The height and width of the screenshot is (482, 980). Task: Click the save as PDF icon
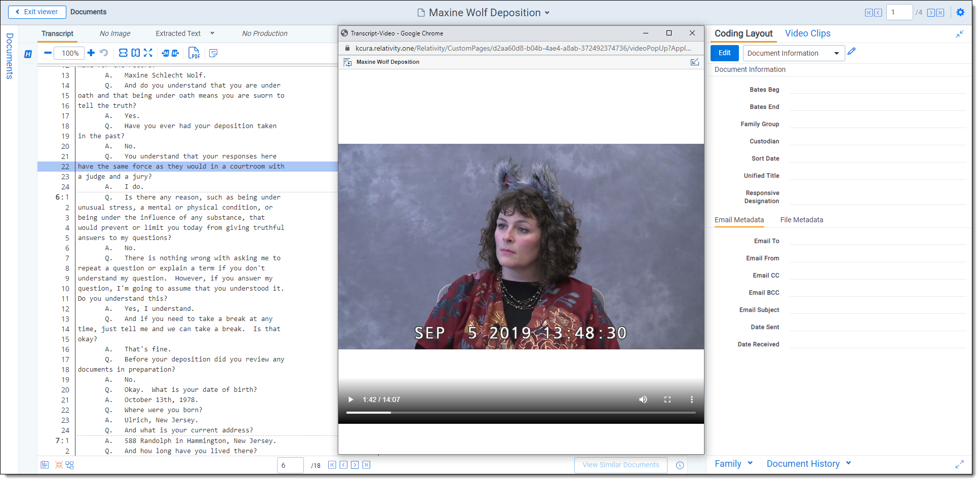[x=194, y=53]
